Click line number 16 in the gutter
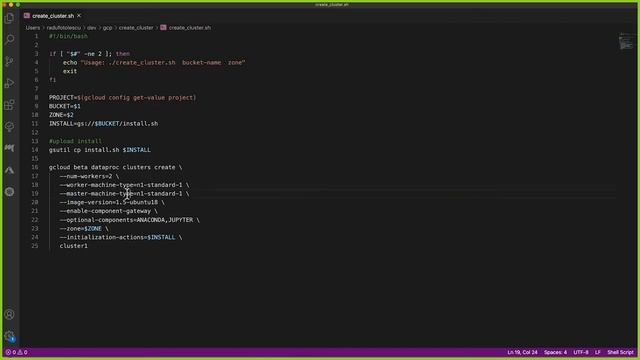The height and width of the screenshot is (360, 640). 35,167
